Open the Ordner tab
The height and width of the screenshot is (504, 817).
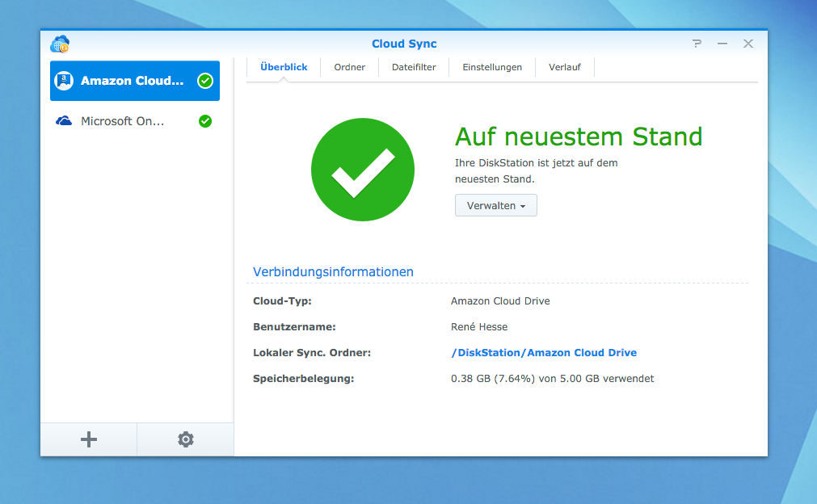350,67
